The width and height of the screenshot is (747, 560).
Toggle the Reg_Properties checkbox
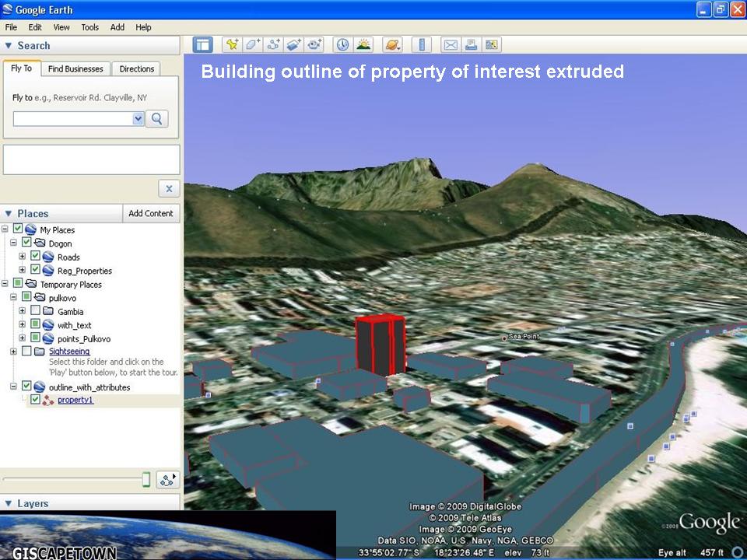35,270
